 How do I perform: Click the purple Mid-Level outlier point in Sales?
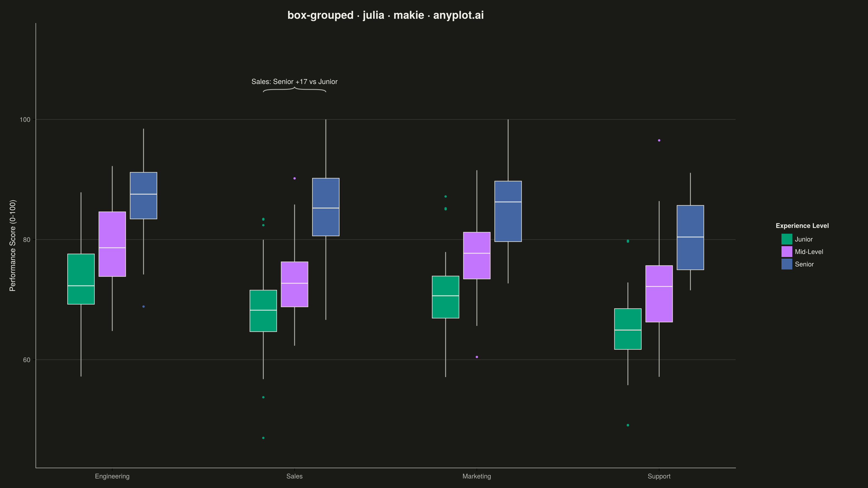click(x=295, y=178)
